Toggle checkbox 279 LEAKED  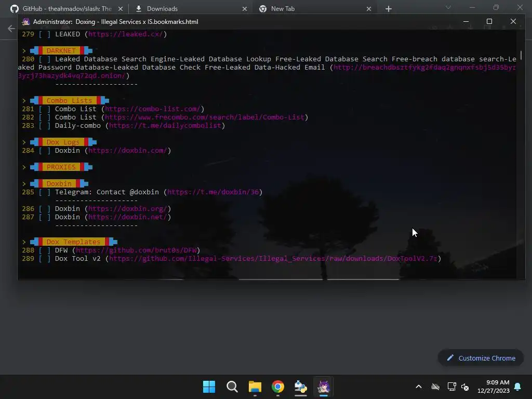click(45, 34)
